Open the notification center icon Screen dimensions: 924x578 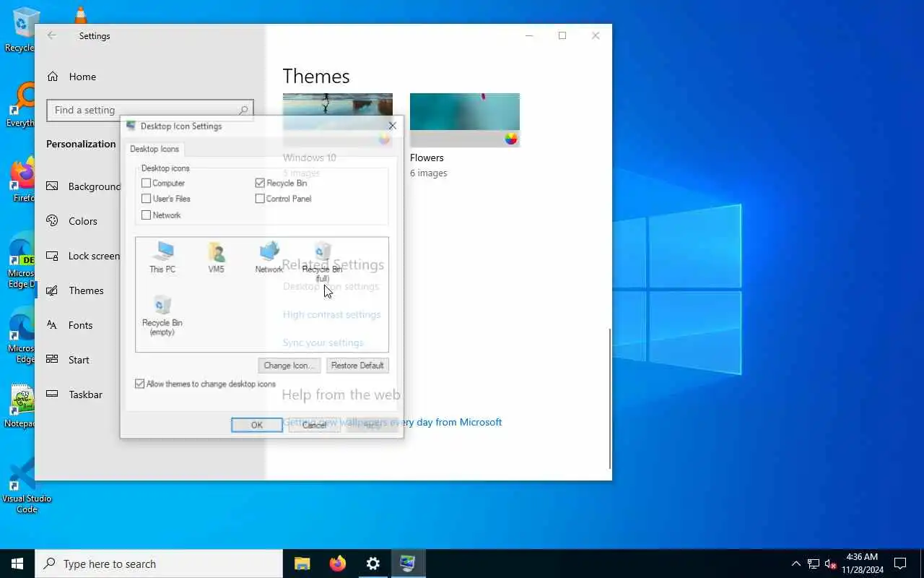900,564
